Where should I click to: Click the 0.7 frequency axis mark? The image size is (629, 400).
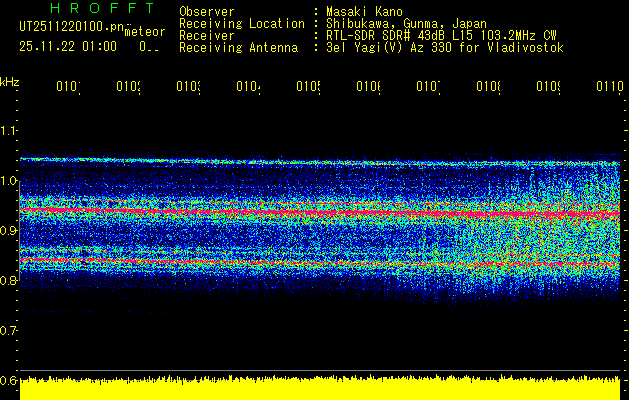pos(9,330)
